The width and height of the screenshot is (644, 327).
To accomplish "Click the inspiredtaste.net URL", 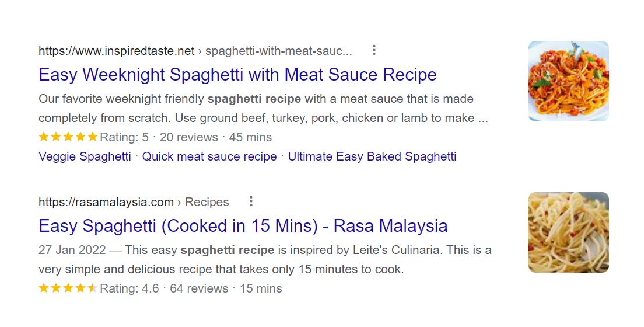I will (x=116, y=51).
